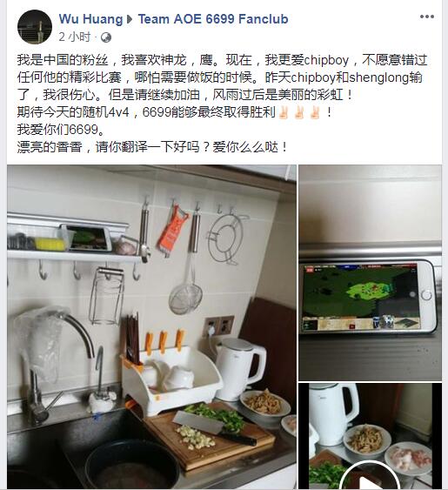Open the large kitchen photo
Image resolution: width=448 pixels, height=490 pixels.
[x=151, y=327]
